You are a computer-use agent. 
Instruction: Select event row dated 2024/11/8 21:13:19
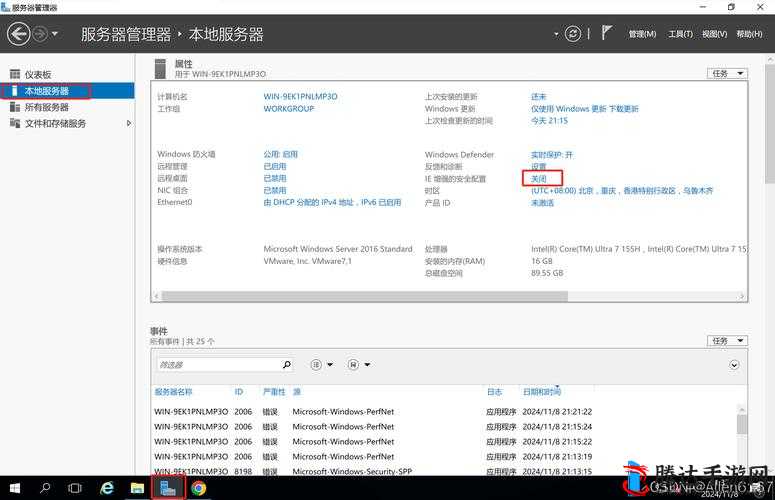click(x=445, y=457)
